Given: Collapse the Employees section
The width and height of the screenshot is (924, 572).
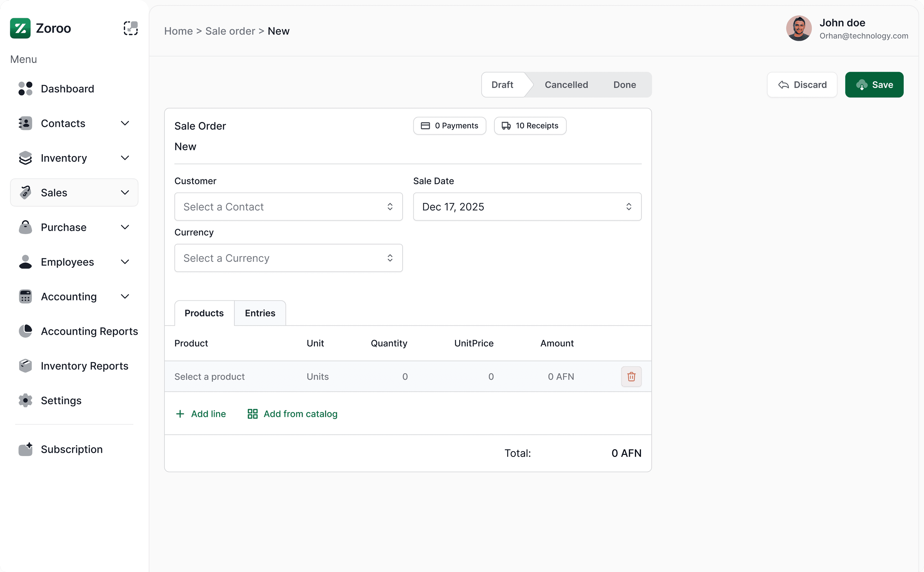Looking at the screenshot, I should coord(125,261).
